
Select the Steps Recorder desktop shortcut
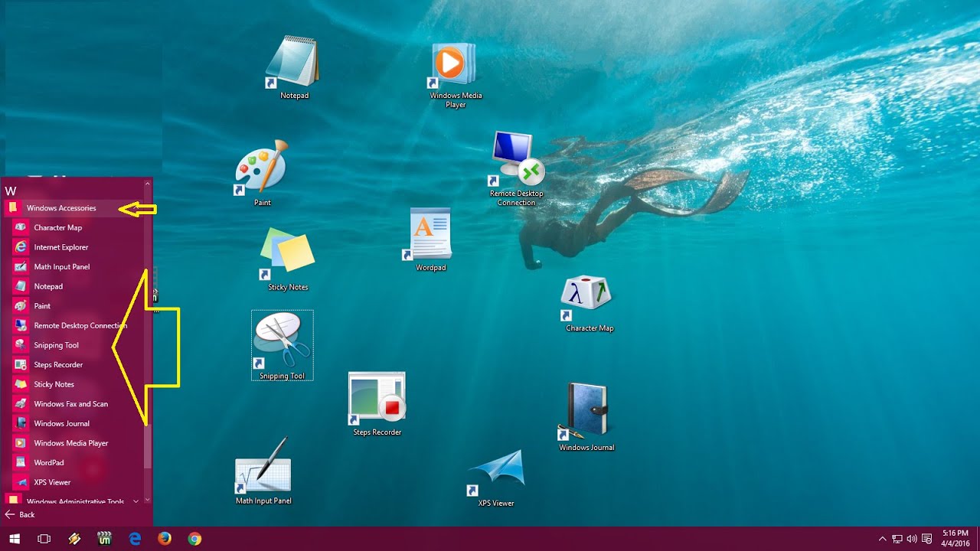click(377, 404)
